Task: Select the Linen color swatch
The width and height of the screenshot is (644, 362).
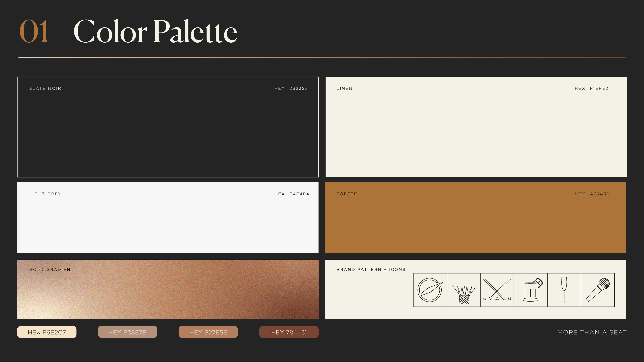Action: [x=476, y=127]
